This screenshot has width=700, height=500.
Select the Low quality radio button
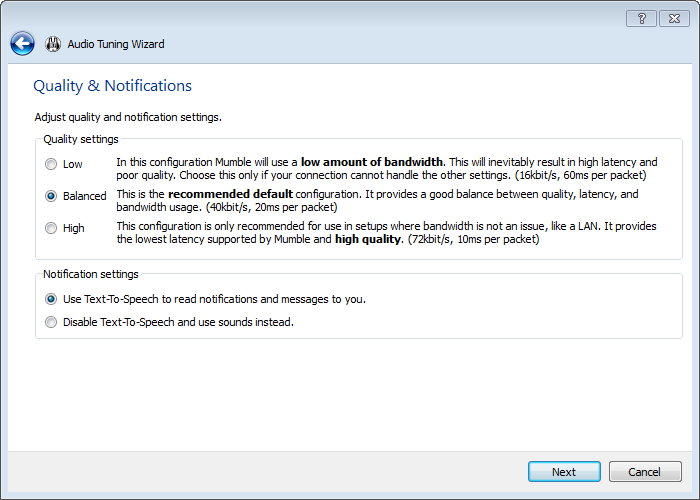(51, 164)
